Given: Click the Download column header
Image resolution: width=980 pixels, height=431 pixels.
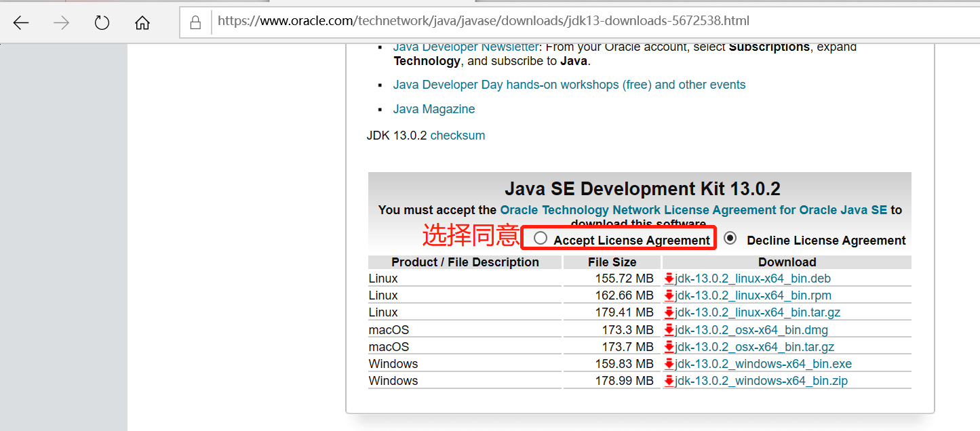Looking at the screenshot, I should point(787,262).
